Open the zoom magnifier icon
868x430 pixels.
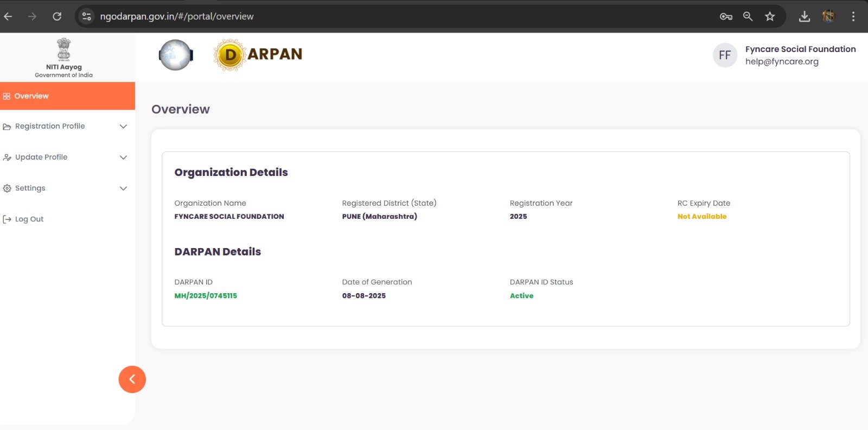[x=748, y=16]
